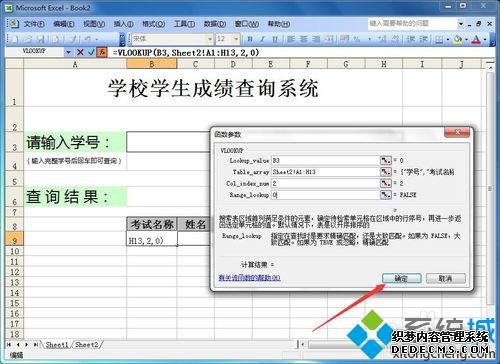Viewport: 500px width, 364px height.
Task: Apply Font Color letter A icon
Action: pyautogui.click(x=476, y=39)
